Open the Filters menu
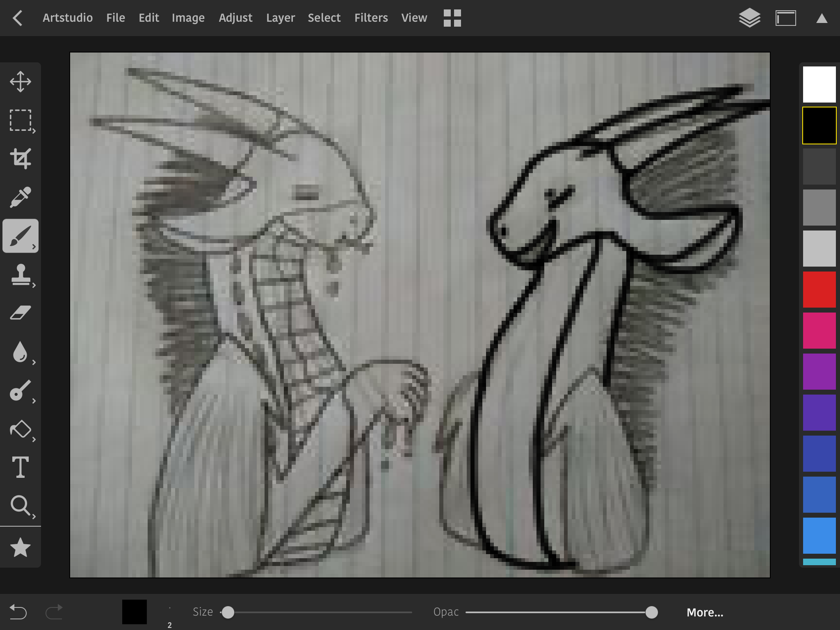 371,18
